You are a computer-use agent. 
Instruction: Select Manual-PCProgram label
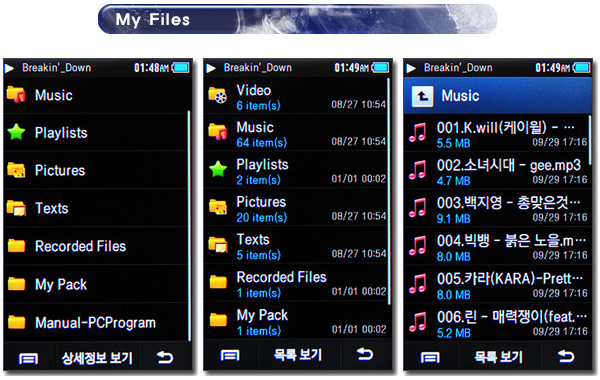click(x=95, y=323)
